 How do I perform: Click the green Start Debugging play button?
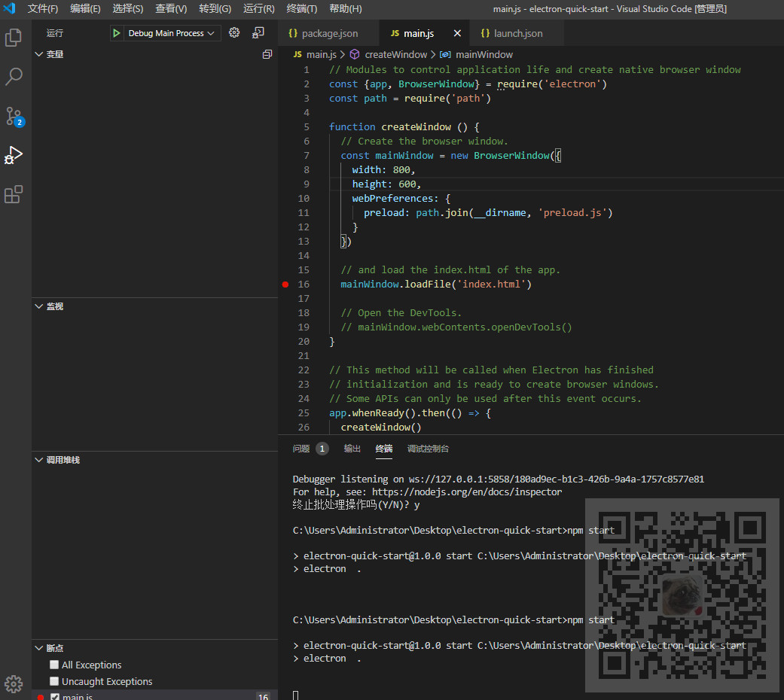pos(117,33)
